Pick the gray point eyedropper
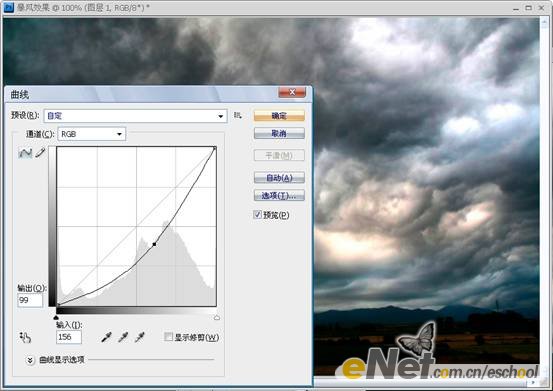 click(x=123, y=337)
